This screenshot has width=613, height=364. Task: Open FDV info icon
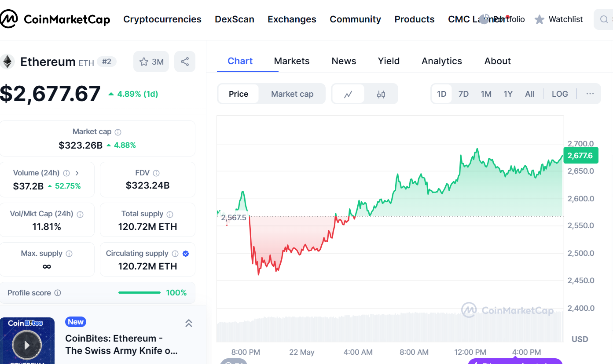click(x=156, y=173)
